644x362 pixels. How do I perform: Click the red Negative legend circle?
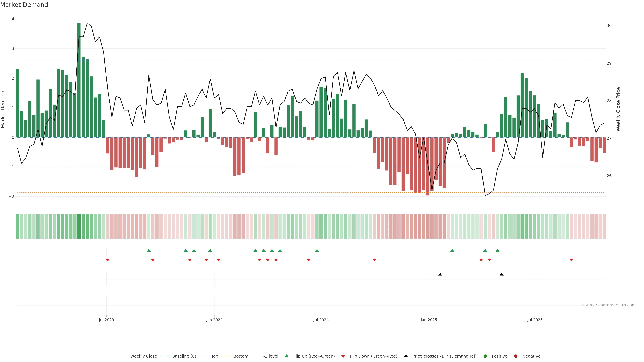[516, 356]
